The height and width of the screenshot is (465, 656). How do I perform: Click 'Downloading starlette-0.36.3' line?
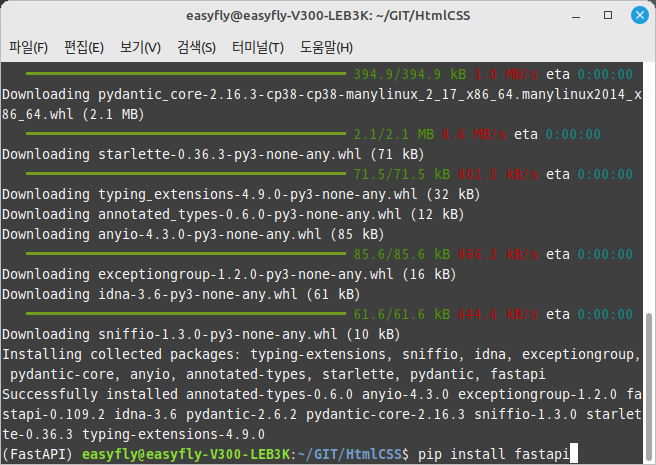(213, 154)
